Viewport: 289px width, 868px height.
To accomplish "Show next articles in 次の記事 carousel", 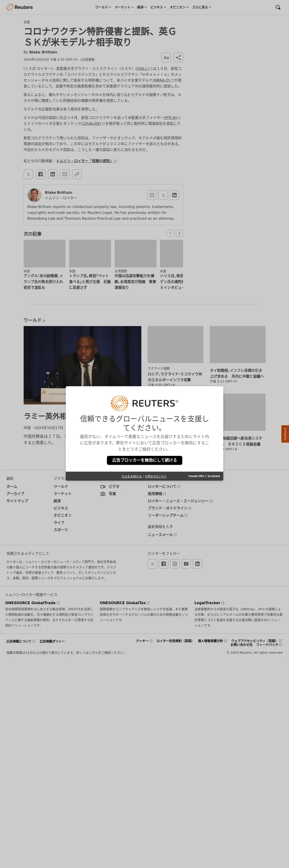I will tap(179, 233).
